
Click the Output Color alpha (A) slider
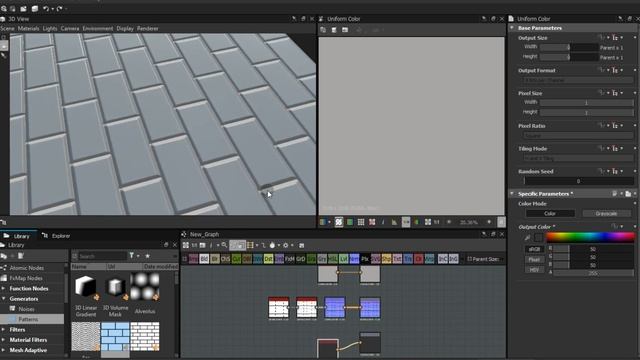pos(593,273)
